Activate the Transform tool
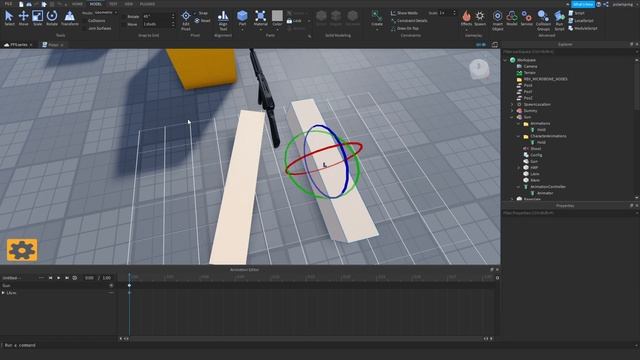Image resolution: width=640 pixels, height=360 pixels. (69, 18)
